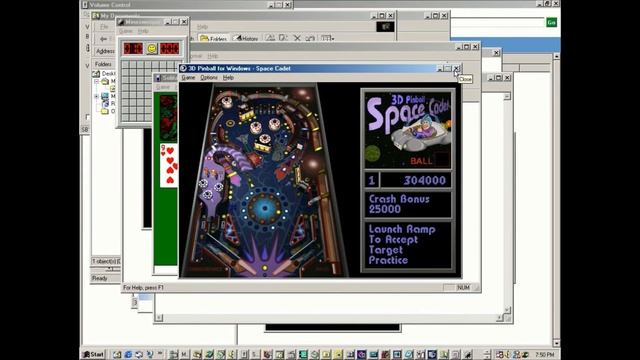
Task: Click the Minesweeper mine counter display
Action: click(x=133, y=49)
